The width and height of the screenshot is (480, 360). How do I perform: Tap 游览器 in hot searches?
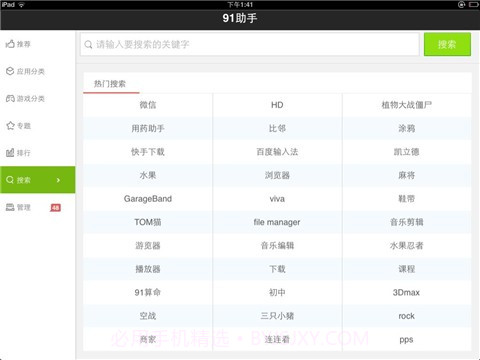click(x=148, y=246)
